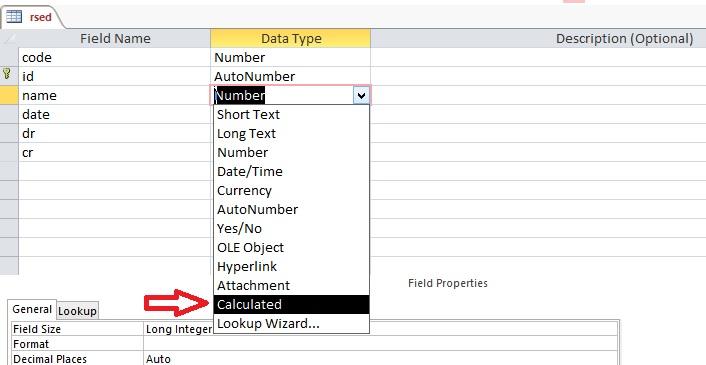
Task: Pick Long Text from the dropdown list
Action: point(291,134)
